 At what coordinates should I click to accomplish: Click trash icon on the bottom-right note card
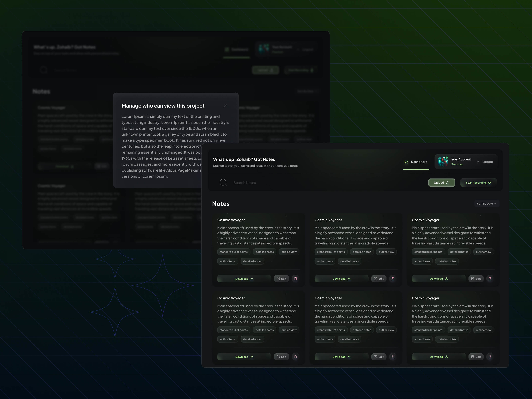(490, 357)
